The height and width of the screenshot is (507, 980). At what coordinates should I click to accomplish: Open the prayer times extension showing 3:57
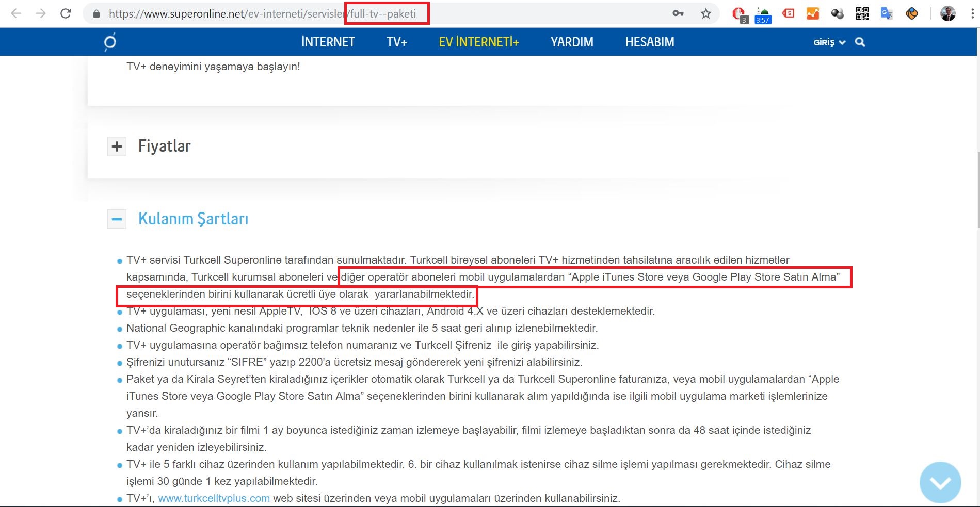tap(763, 15)
